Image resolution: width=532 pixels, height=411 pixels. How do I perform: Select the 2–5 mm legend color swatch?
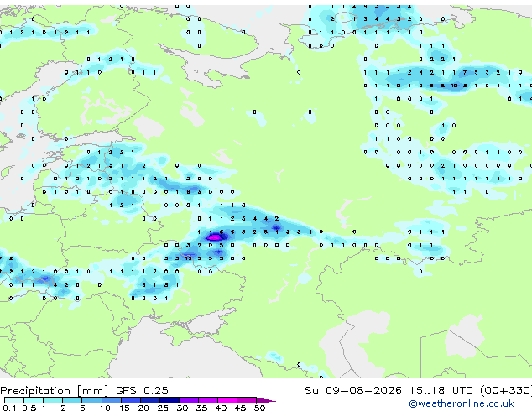72,400
